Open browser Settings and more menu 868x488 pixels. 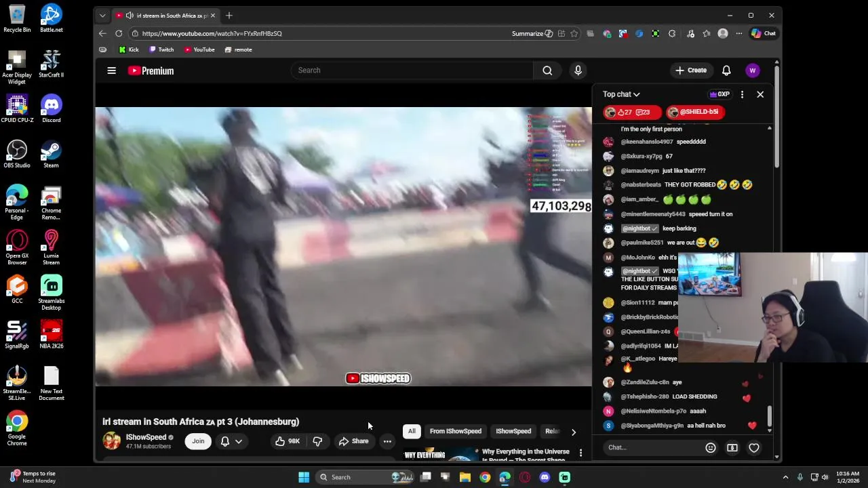(x=739, y=33)
